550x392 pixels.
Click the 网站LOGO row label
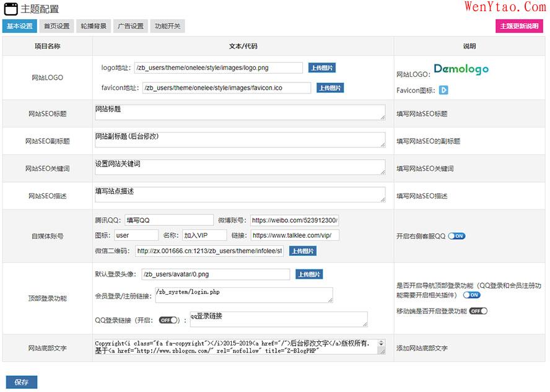click(47, 77)
